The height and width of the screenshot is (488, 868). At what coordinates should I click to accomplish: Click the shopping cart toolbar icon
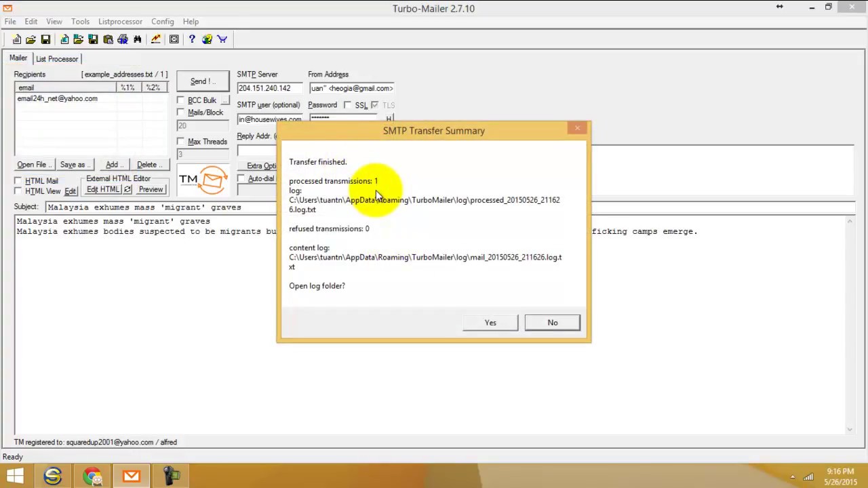coord(222,39)
